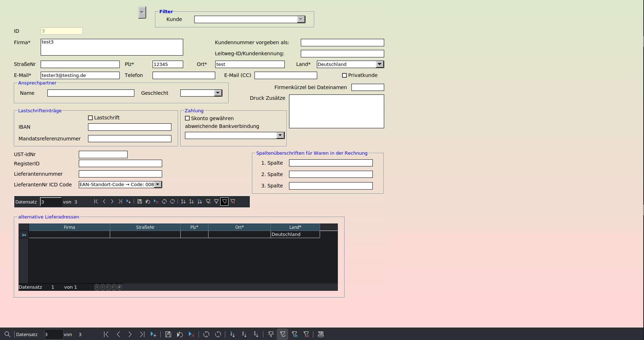Go to next record in inner form navigation bar
The height and width of the screenshot is (340, 644).
(x=112, y=201)
